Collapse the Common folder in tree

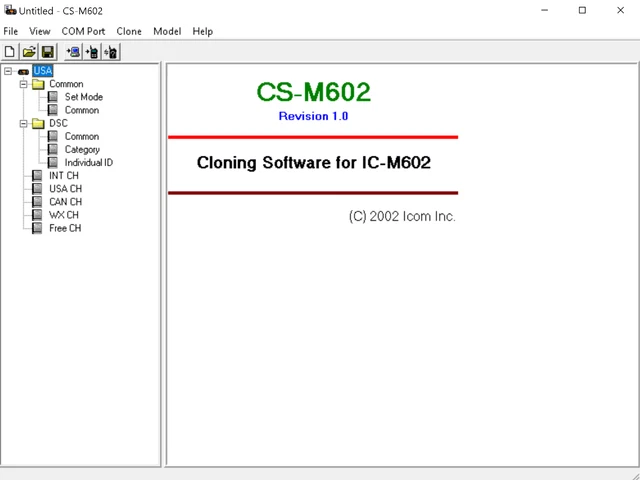point(23,84)
